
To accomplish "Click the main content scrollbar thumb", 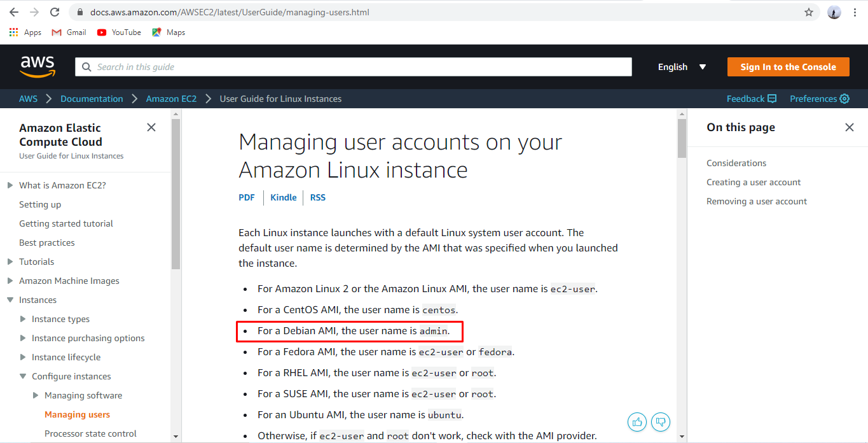I will pos(682,138).
